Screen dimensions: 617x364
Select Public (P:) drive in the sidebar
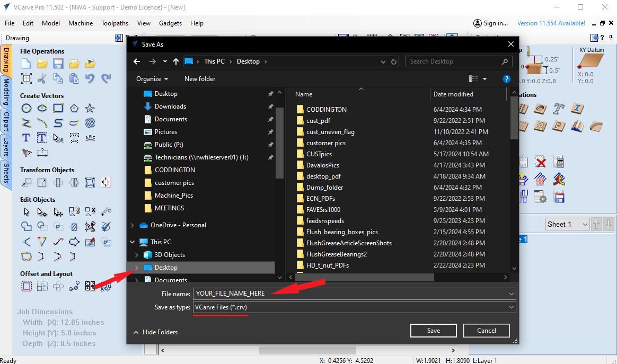169,145
